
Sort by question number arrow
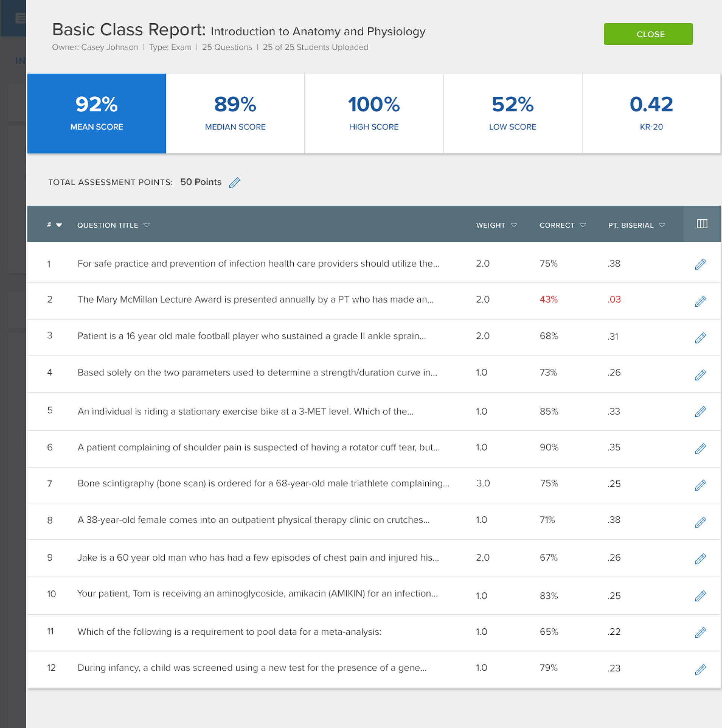click(x=59, y=225)
